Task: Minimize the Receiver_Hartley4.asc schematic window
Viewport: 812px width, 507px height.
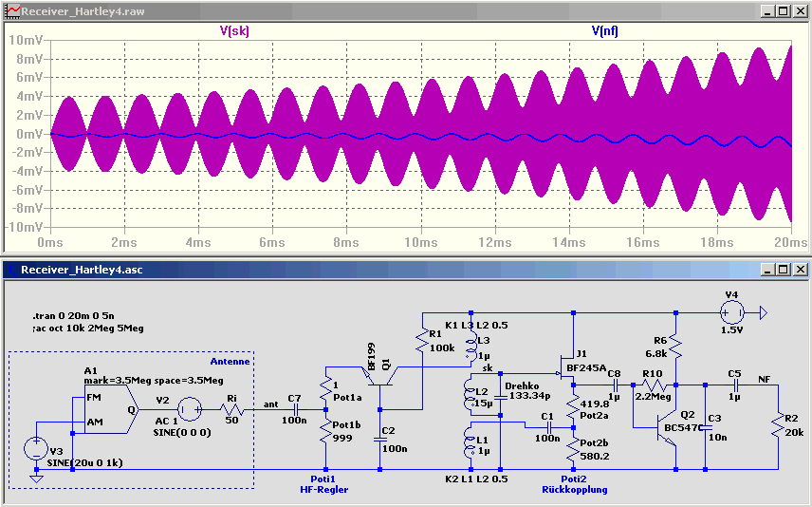Action: pyautogui.click(x=766, y=270)
